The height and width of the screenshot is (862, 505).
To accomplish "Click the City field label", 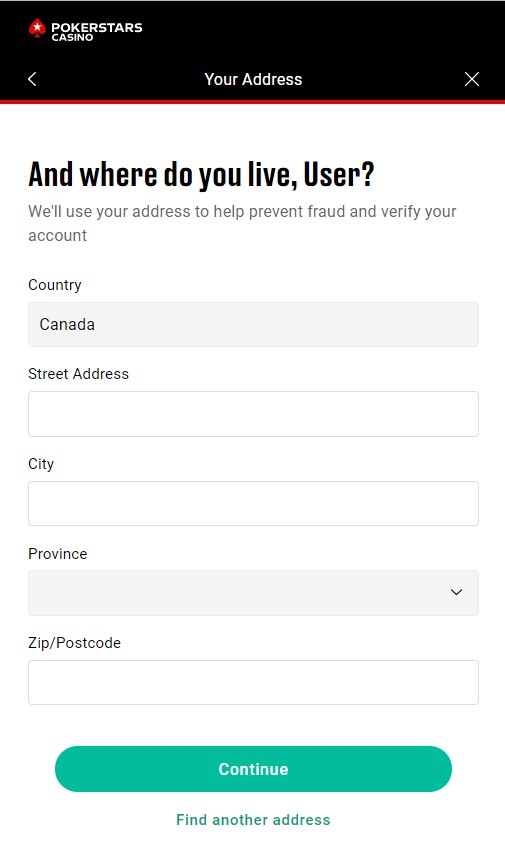I will [41, 464].
